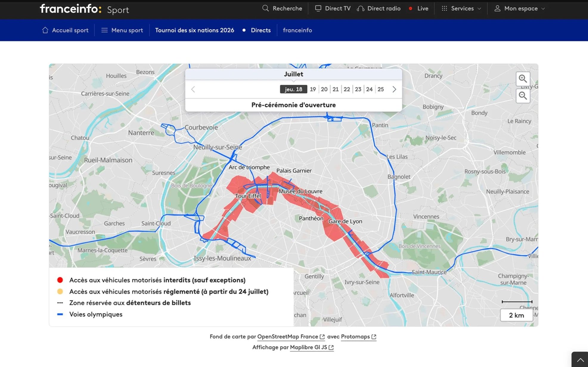This screenshot has width=588, height=367.
Task: Open the Directs menu item
Action: click(261, 30)
